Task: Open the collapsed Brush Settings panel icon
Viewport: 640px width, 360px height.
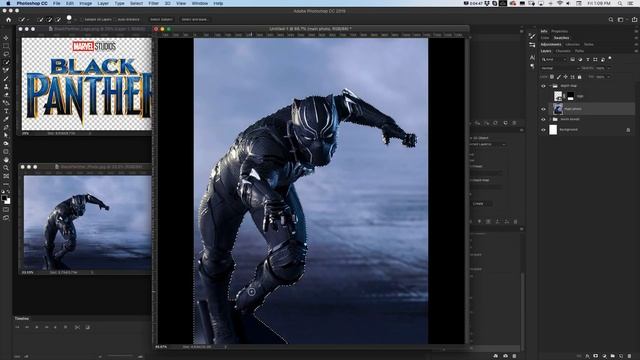Action: pyautogui.click(x=532, y=36)
